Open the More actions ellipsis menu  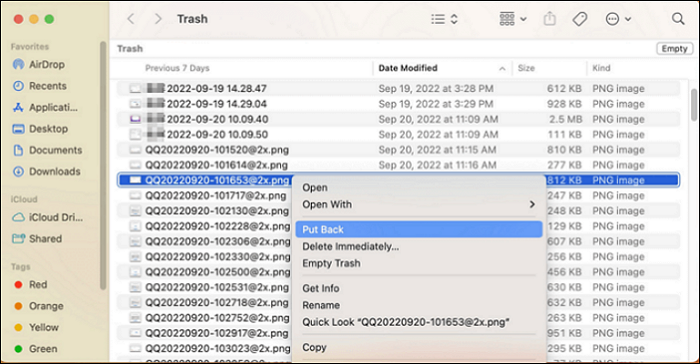coord(618,19)
